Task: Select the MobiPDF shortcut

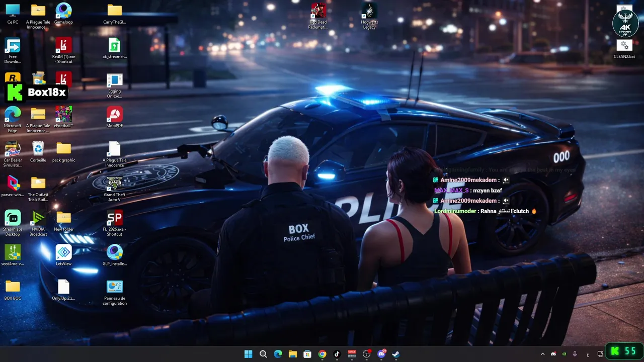Action: click(114, 117)
